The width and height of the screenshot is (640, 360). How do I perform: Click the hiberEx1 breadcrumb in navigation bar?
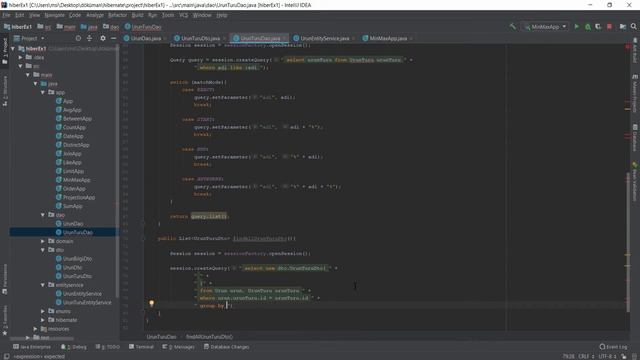pos(18,27)
